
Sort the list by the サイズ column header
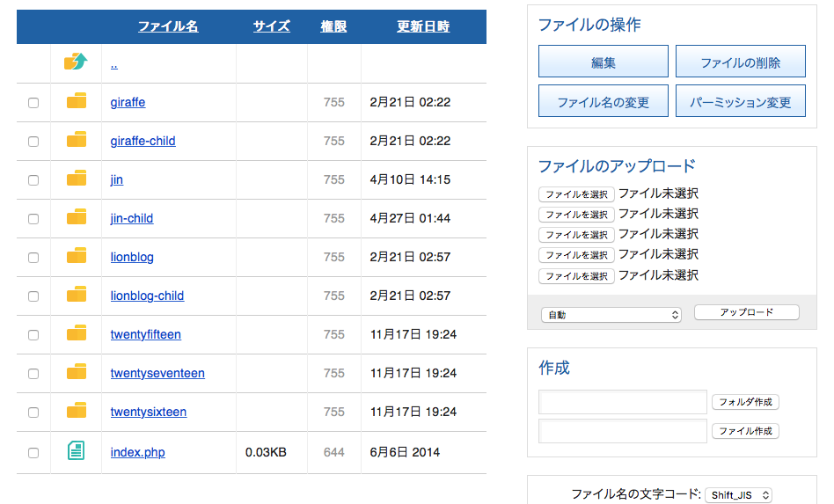271,26
